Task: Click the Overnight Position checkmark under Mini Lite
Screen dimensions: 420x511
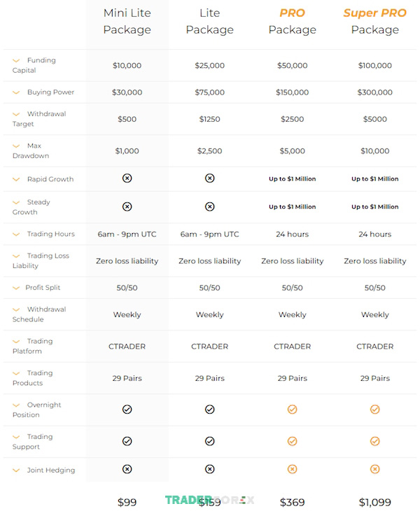Action: [127, 409]
